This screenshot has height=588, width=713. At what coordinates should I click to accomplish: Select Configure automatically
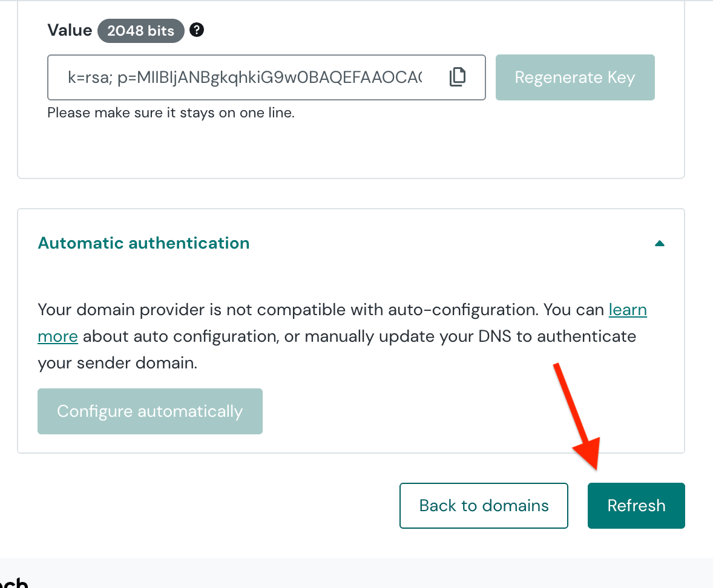tap(150, 411)
